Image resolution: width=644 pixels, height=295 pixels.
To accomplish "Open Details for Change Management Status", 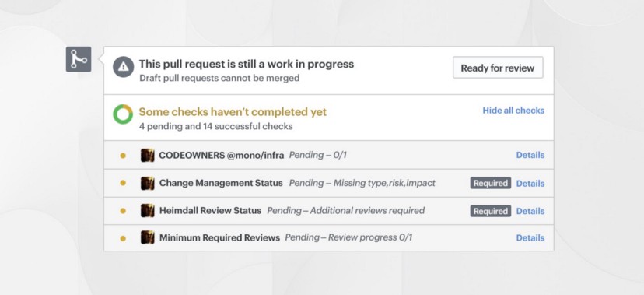I will click(530, 184).
